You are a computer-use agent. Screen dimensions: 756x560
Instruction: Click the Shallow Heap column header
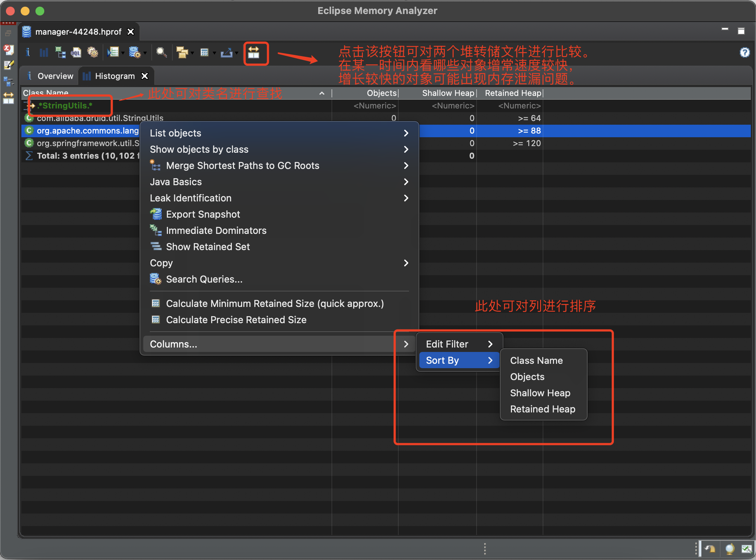(437, 93)
